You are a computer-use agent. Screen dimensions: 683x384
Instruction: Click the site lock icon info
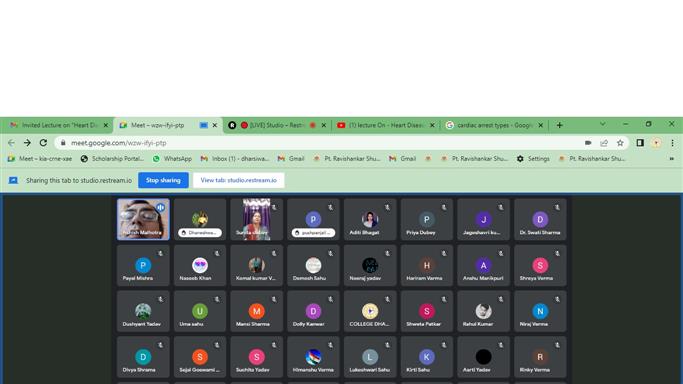coord(63,143)
